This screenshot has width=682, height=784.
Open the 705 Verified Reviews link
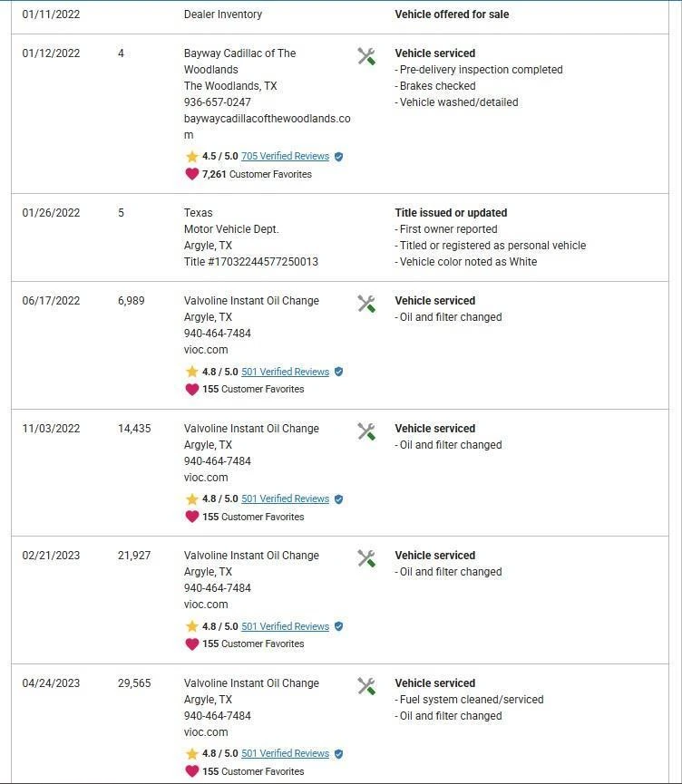click(285, 157)
